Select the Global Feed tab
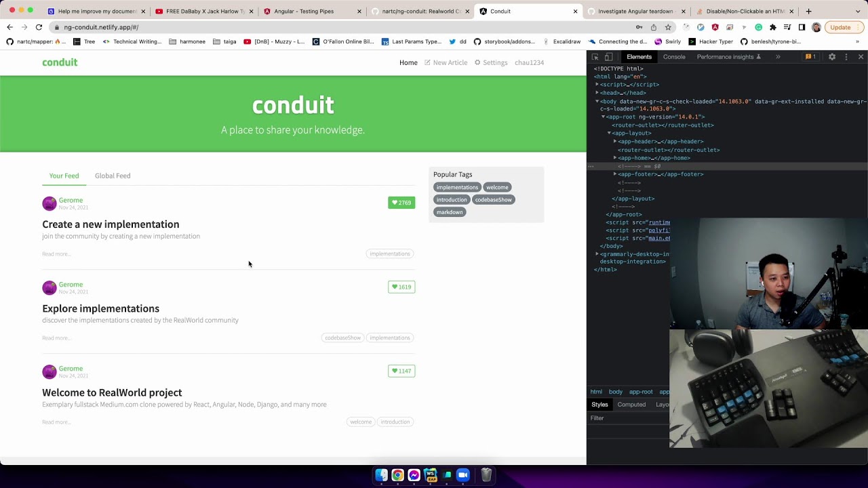This screenshot has height=488, width=868. 113,176
